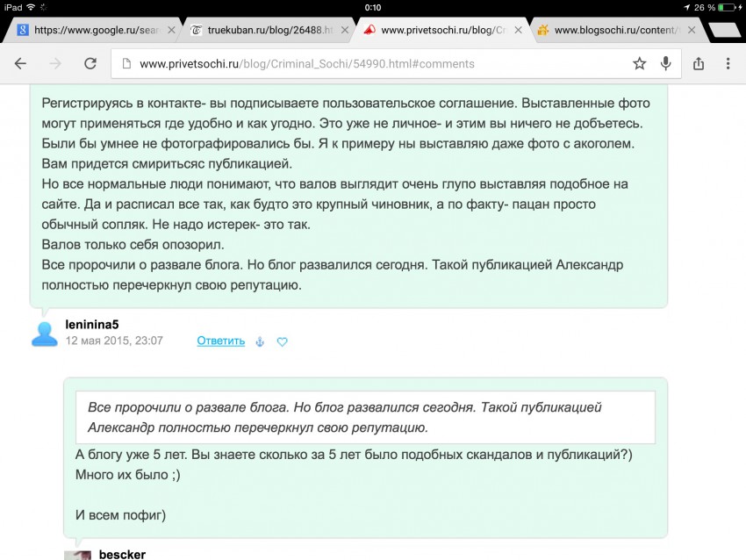
Task: Switch to the truekuban.ru blog tab
Action: 263,30
